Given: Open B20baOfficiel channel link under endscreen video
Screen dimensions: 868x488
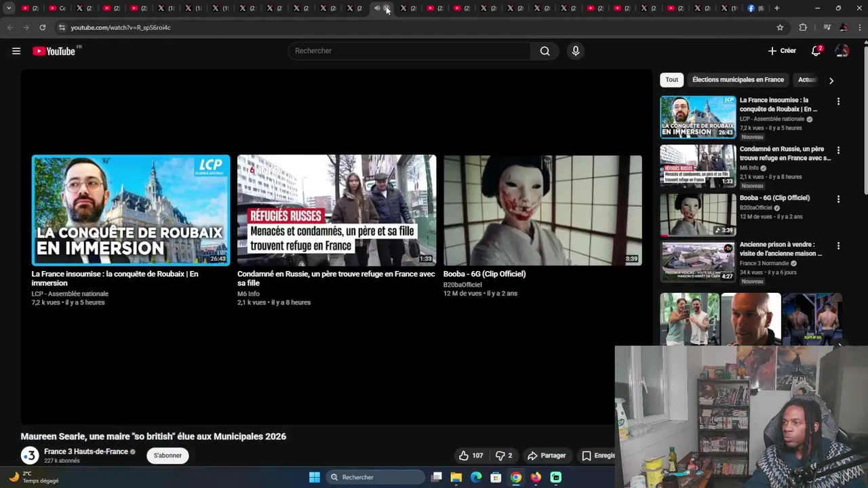Looking at the screenshot, I should click(x=462, y=285).
